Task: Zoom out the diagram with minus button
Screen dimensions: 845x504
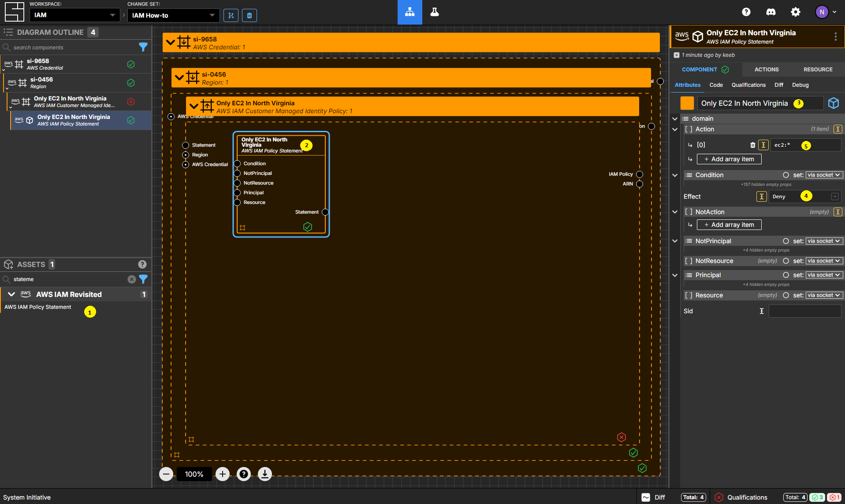Action: pos(166,474)
